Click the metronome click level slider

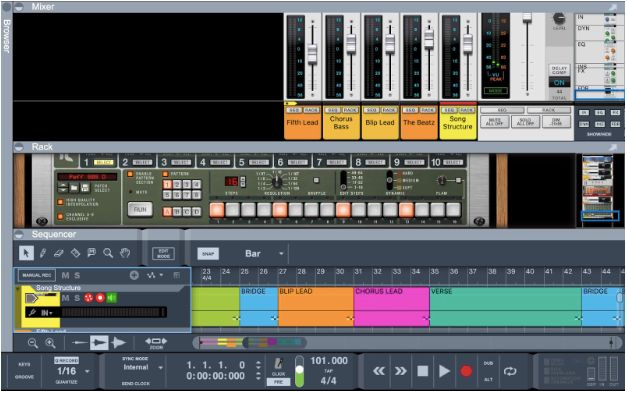pos(299,371)
